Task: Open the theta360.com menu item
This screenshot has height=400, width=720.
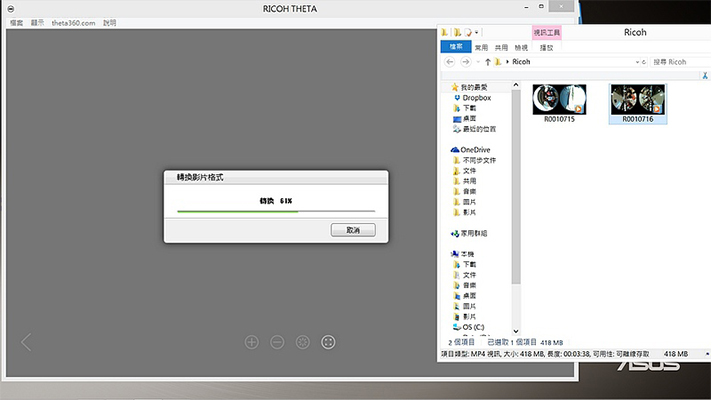Action: [73, 23]
